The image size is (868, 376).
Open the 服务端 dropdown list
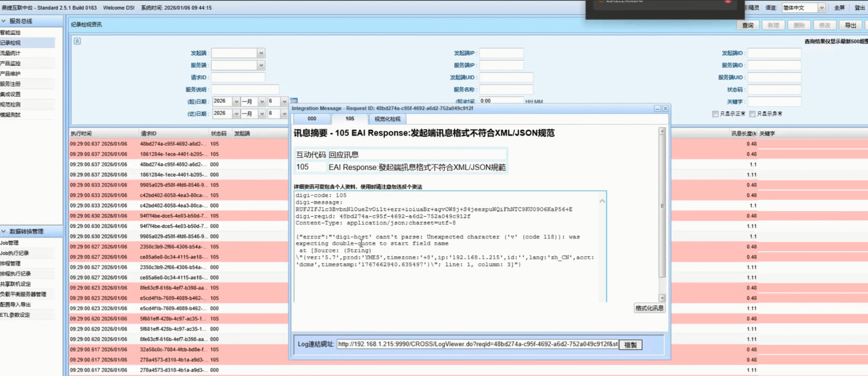pyautogui.click(x=261, y=65)
